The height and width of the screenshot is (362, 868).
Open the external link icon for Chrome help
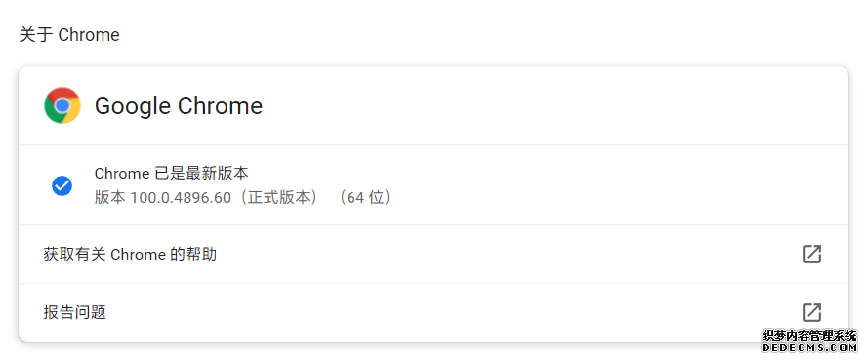811,254
